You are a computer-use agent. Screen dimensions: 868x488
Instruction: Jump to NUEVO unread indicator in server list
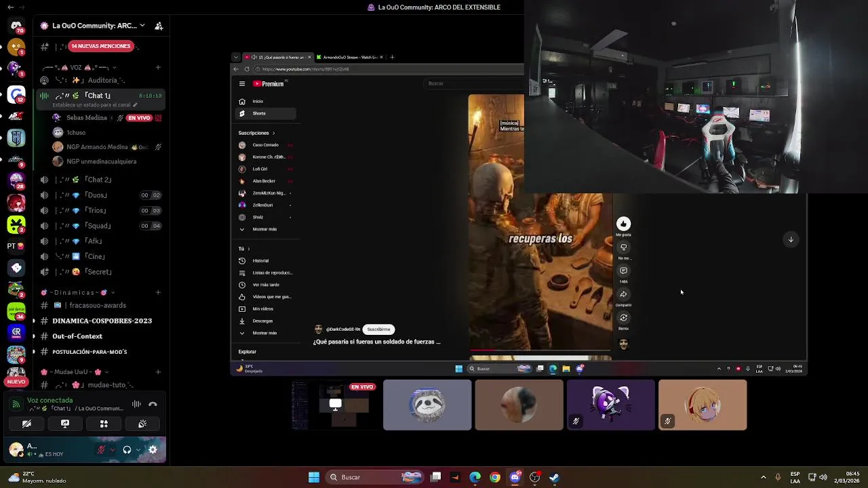(16, 382)
